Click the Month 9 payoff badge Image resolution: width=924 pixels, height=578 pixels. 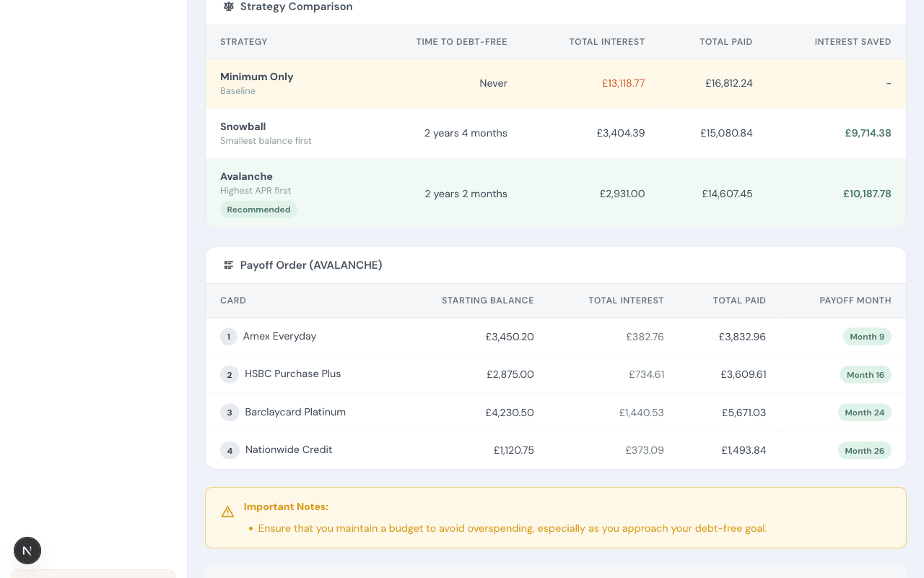pyautogui.click(x=867, y=337)
